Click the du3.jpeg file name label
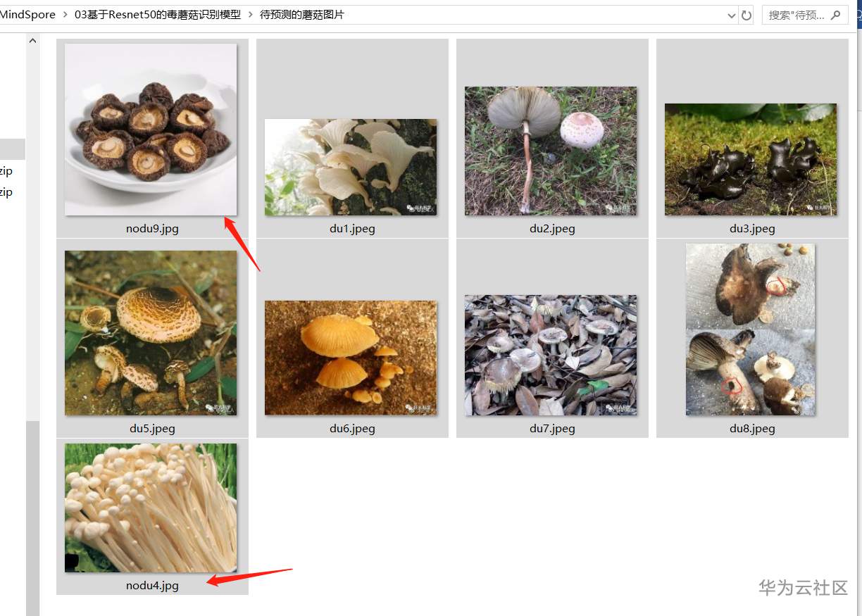This screenshot has height=616, width=862. pyautogui.click(x=752, y=229)
